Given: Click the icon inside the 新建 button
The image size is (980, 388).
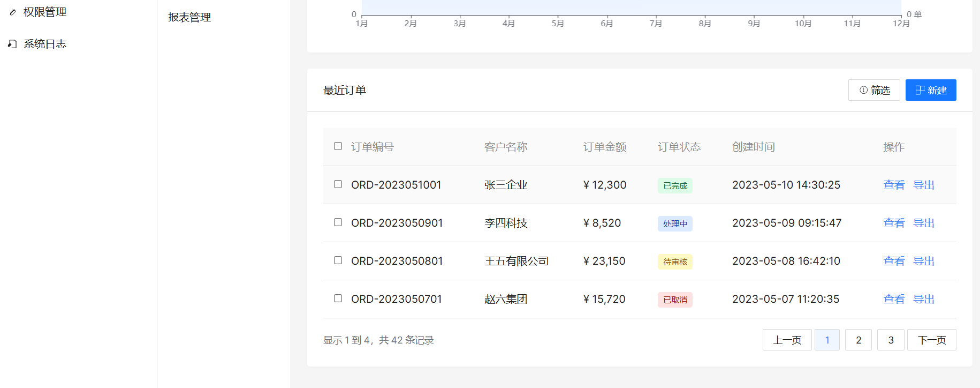Looking at the screenshot, I should [920, 90].
